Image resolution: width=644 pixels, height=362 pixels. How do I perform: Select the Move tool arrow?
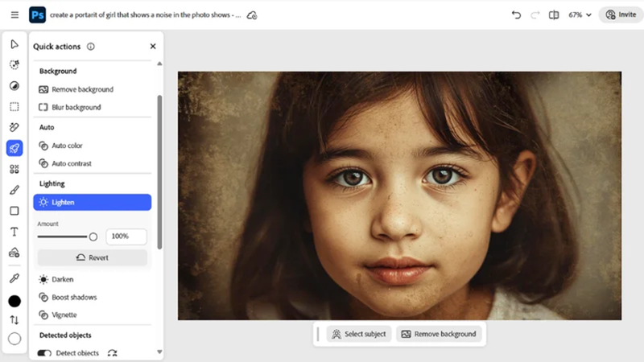(14, 44)
